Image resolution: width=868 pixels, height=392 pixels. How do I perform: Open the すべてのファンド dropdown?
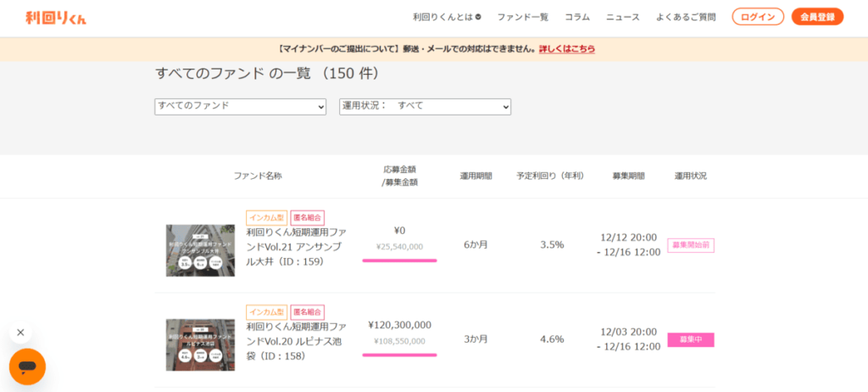[240, 106]
